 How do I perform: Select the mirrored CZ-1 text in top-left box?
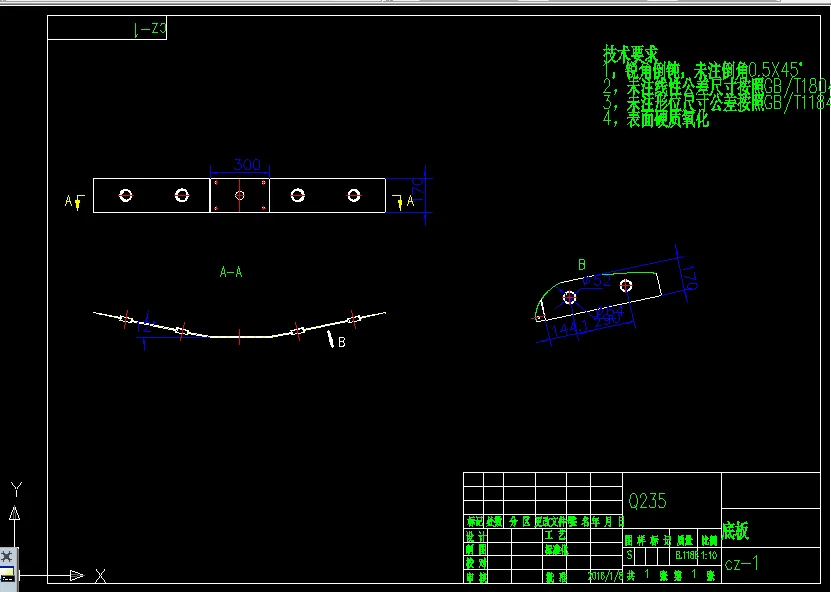(x=151, y=29)
